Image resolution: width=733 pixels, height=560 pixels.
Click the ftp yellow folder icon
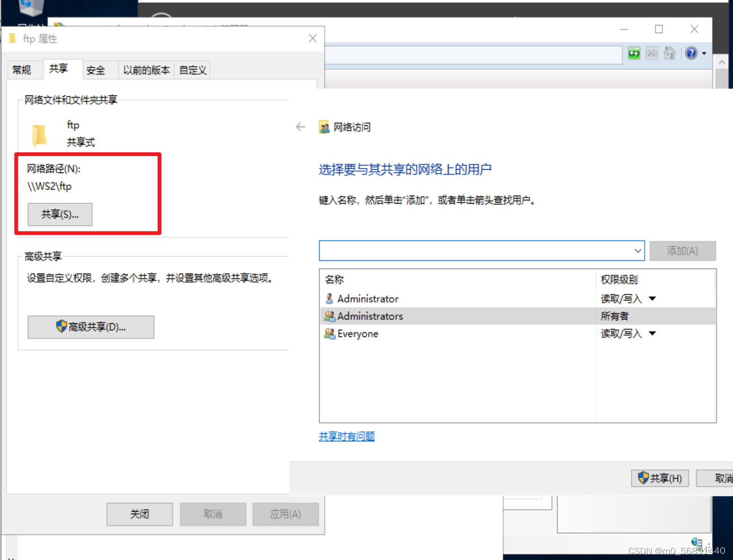[40, 134]
